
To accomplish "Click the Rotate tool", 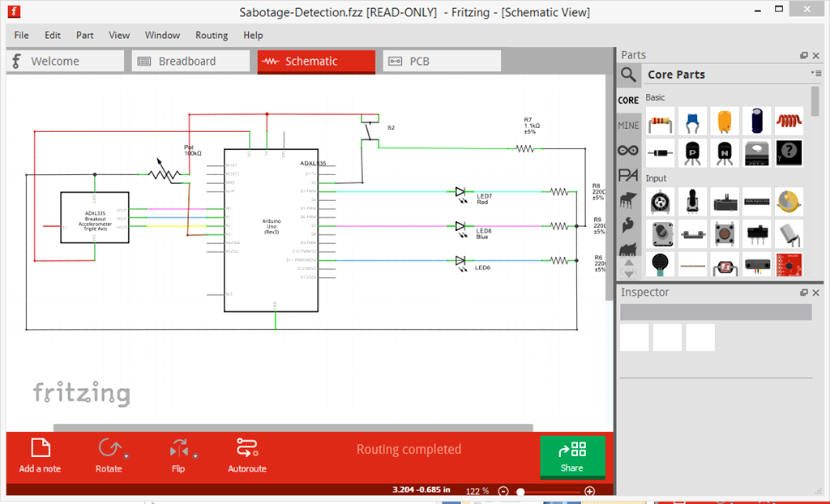I will (109, 456).
